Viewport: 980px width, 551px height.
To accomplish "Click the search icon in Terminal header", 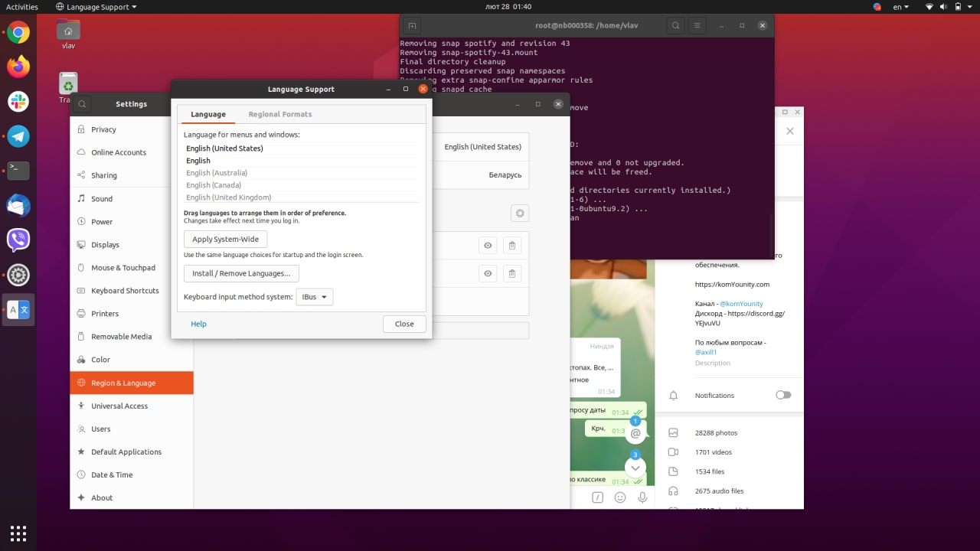I will click(x=675, y=25).
